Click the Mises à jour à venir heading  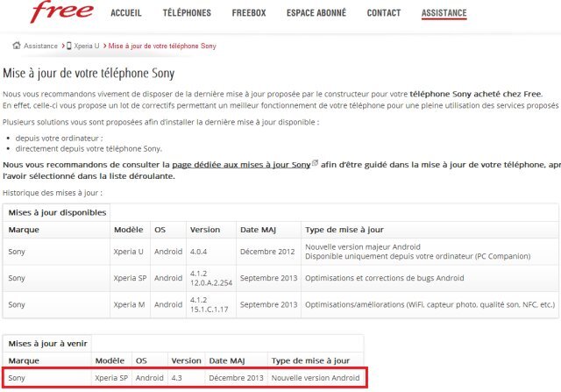pyautogui.click(x=48, y=343)
